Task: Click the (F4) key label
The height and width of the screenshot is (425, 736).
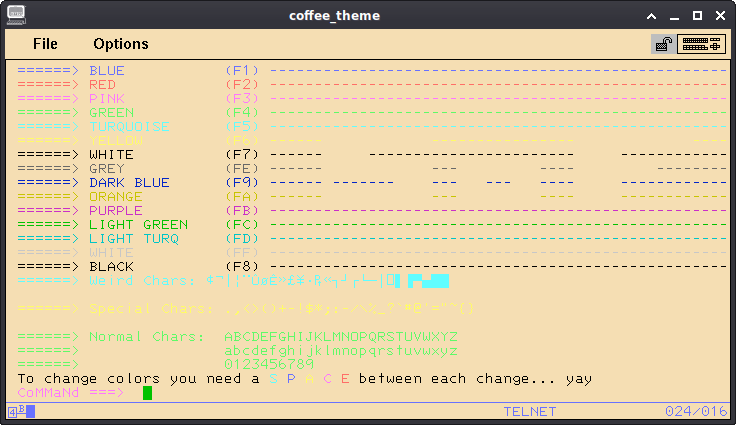Action: (x=242, y=113)
